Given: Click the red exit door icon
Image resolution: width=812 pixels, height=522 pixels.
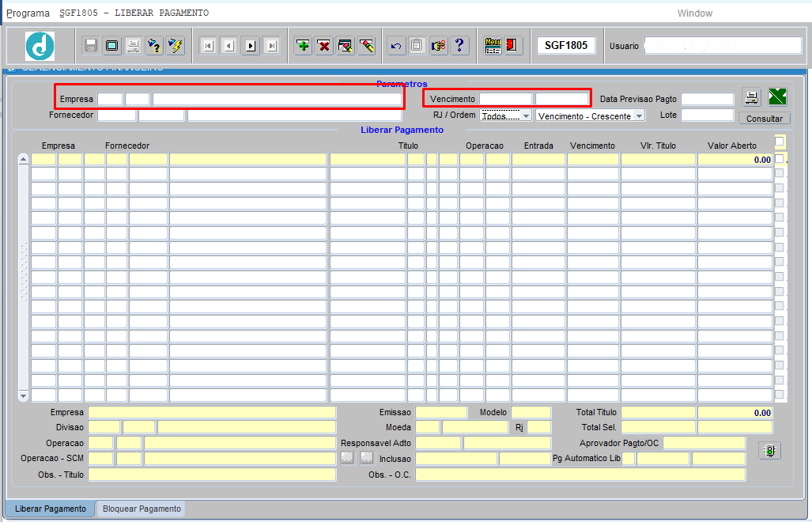Looking at the screenshot, I should (x=512, y=46).
